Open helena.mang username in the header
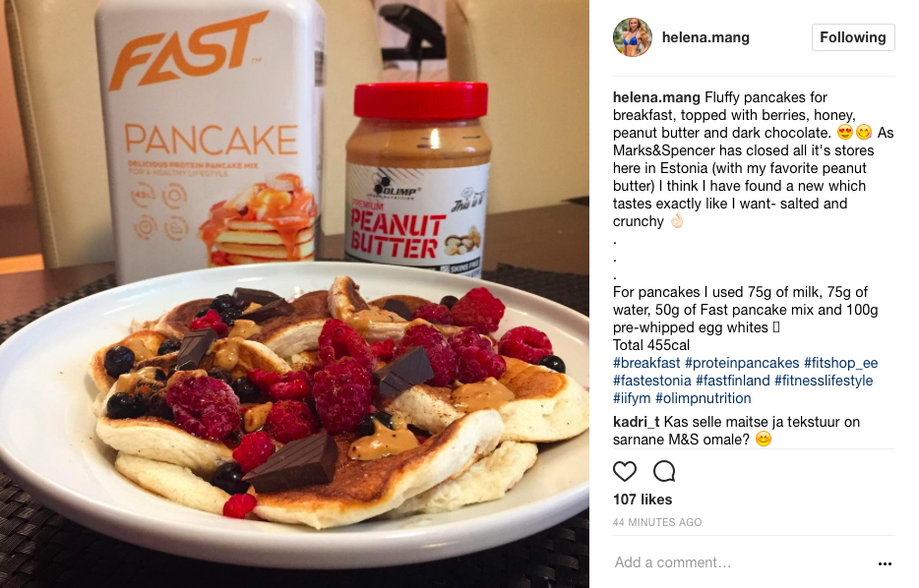Viewport: 919px width, 588px height. (705, 37)
